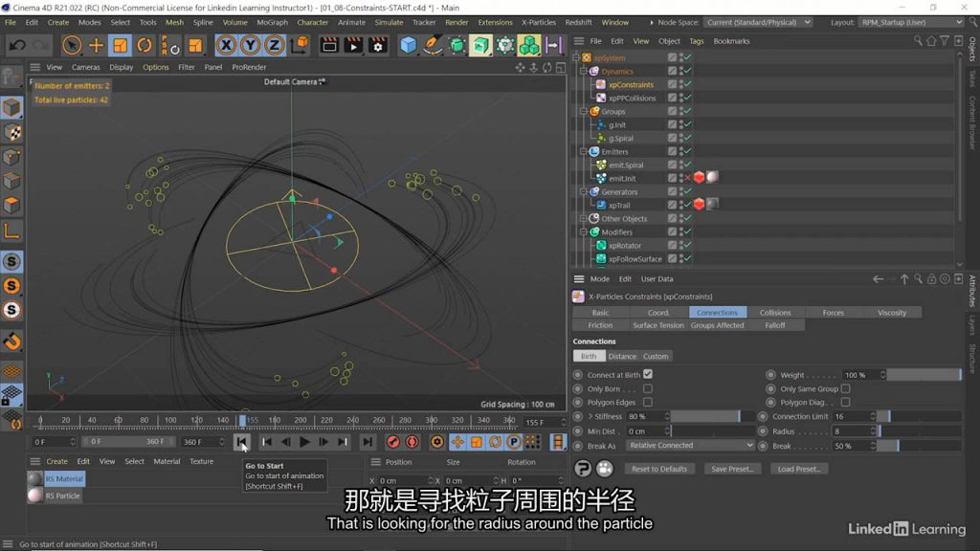Toggle Y axis lock
980x551 pixels.
pos(250,45)
